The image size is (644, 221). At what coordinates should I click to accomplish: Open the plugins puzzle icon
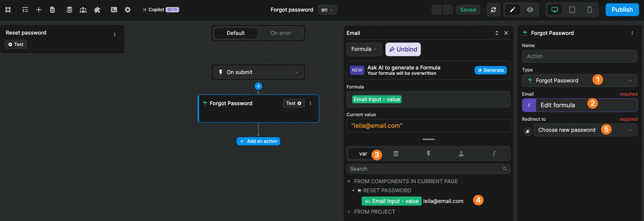pos(97,9)
